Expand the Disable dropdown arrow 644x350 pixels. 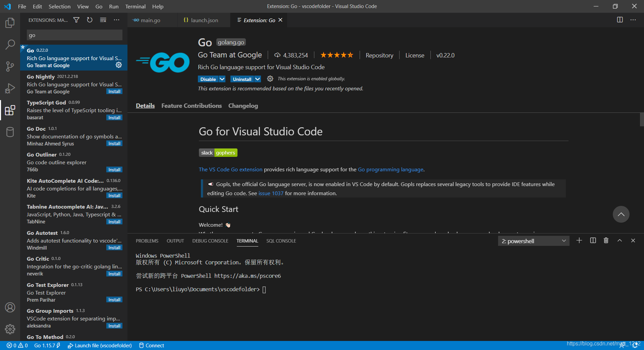pyautogui.click(x=222, y=79)
